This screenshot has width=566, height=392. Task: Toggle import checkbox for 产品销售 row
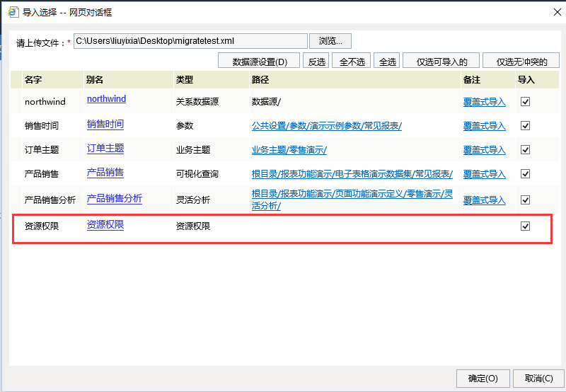pos(525,174)
